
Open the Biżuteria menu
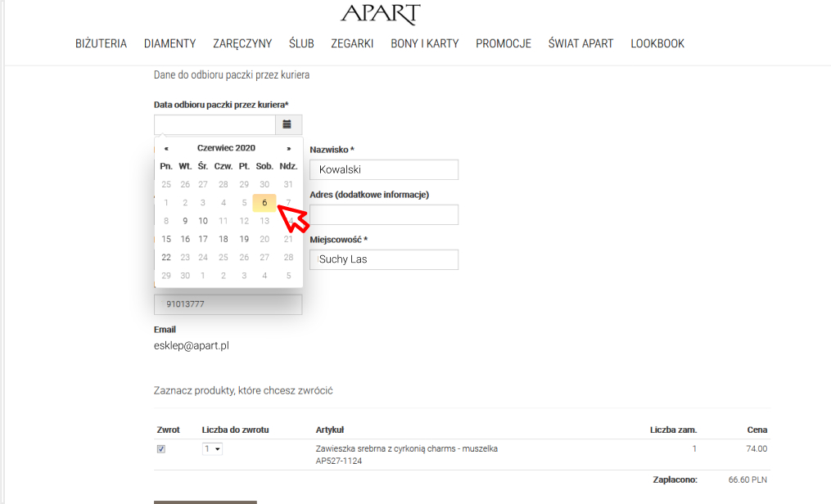tap(101, 43)
